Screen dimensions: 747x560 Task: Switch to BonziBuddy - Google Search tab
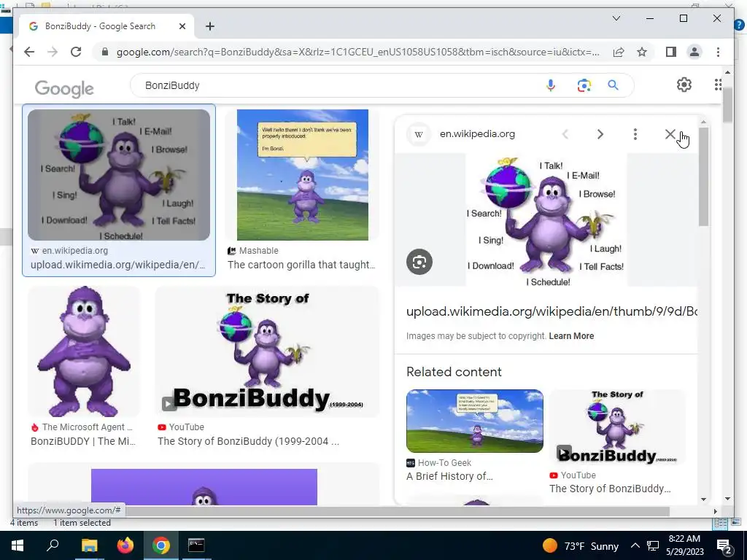click(107, 27)
